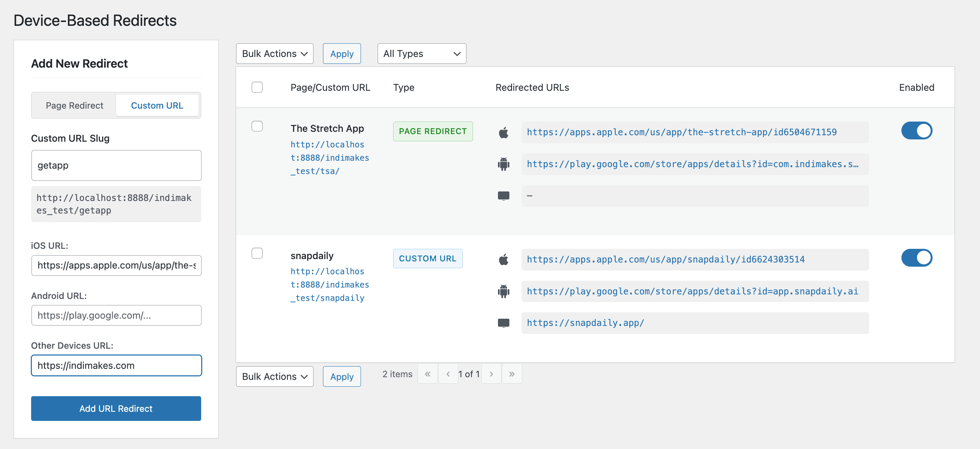This screenshot has height=449, width=980.
Task: Switch to Page Redirect tab
Action: 74,106
